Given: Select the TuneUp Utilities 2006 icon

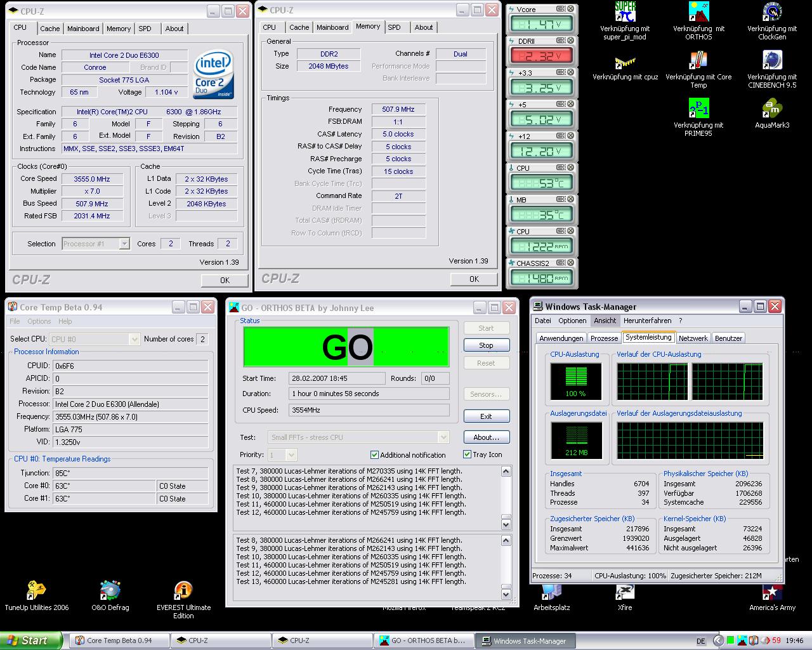Looking at the screenshot, I should pyautogui.click(x=37, y=596).
